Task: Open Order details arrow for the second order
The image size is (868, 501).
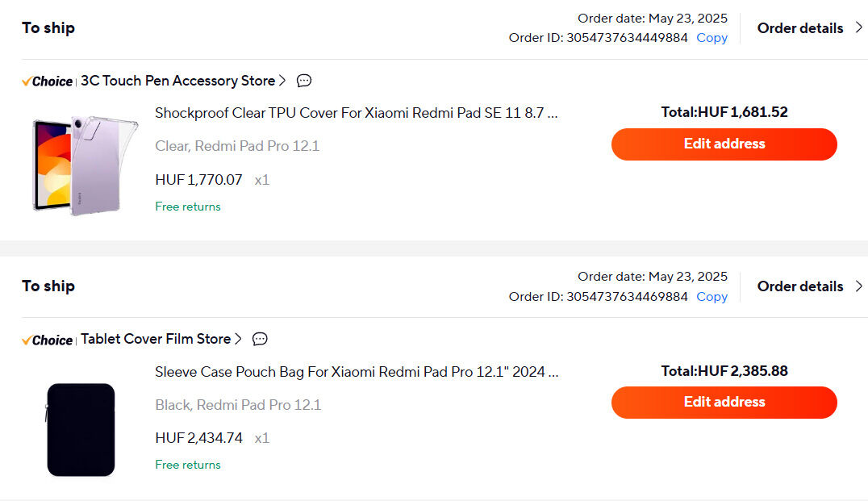Action: [858, 286]
